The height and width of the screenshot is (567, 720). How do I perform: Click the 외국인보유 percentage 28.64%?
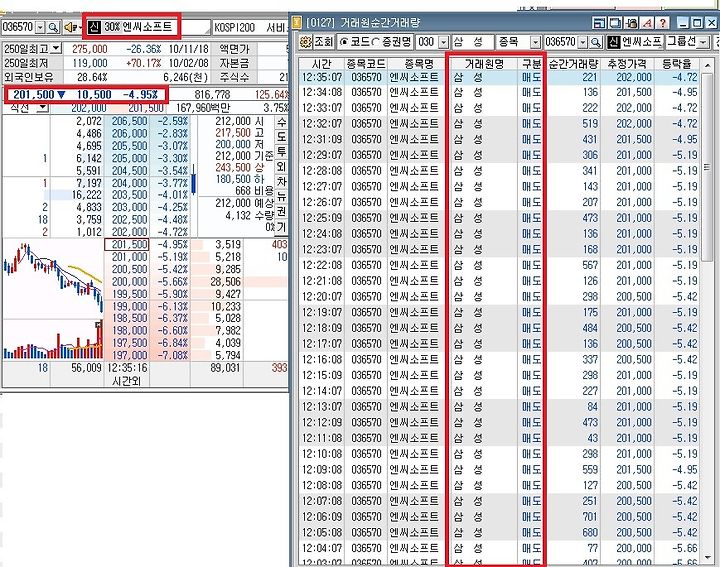(92, 77)
